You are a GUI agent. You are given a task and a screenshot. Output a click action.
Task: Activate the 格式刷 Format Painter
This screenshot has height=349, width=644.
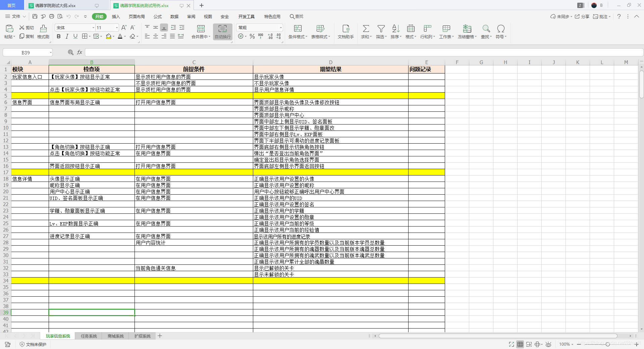click(x=43, y=32)
